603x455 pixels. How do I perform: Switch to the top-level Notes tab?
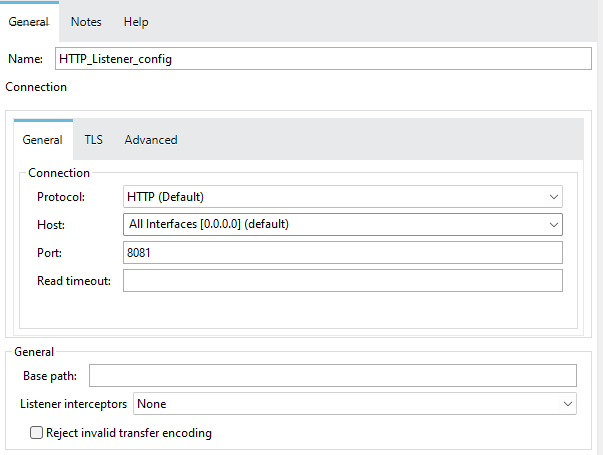(x=86, y=22)
